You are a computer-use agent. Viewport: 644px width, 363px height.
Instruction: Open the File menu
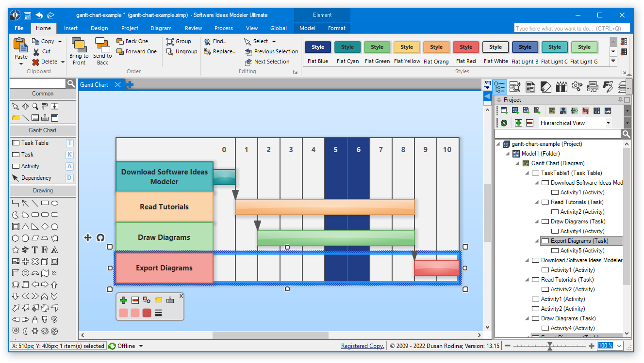click(19, 28)
